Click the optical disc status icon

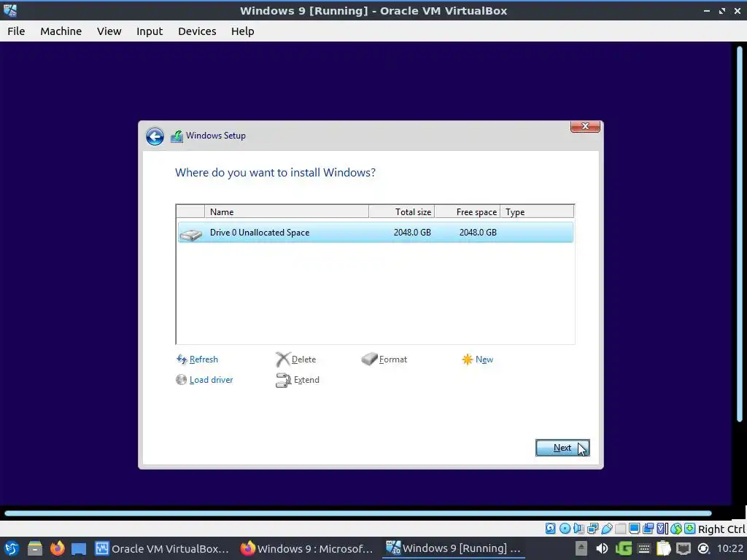565,529
